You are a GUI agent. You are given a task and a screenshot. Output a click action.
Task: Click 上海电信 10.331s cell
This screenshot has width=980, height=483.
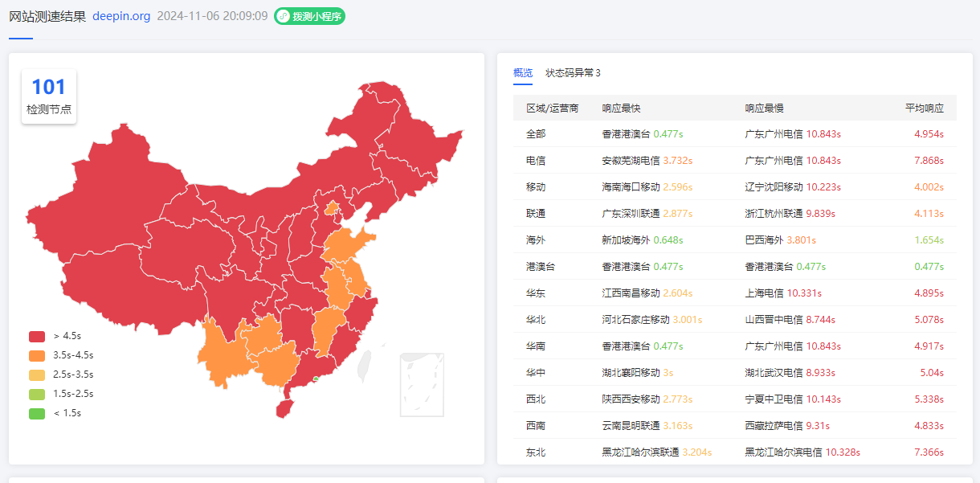tap(783, 293)
